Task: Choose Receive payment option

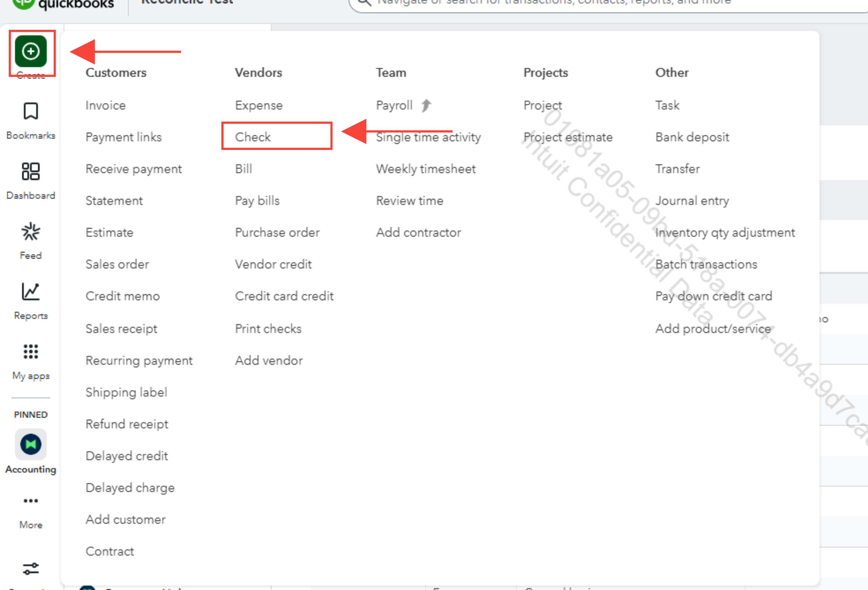Action: pyautogui.click(x=133, y=169)
